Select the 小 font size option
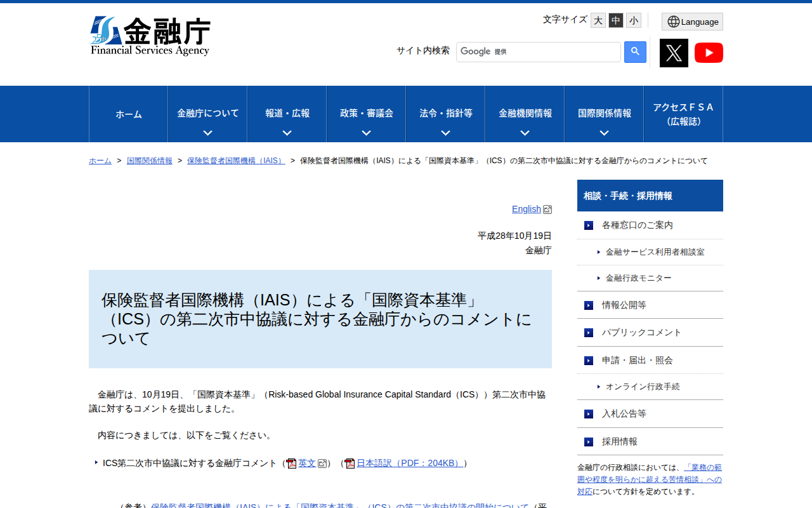 [633, 20]
